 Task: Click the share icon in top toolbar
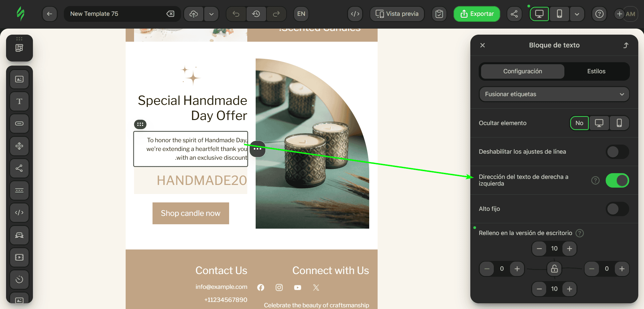[x=514, y=14]
